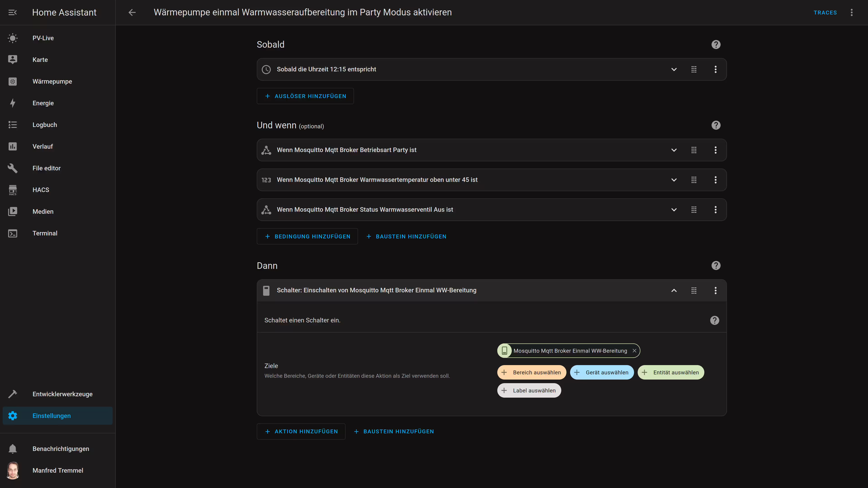Viewport: 868px width, 488px height.
Task: Open three-dot menu of Warmwassertemperatur condition
Action: tap(715, 180)
